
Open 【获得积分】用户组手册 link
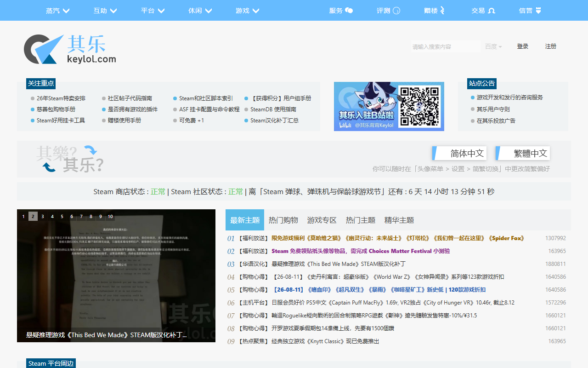(x=281, y=98)
